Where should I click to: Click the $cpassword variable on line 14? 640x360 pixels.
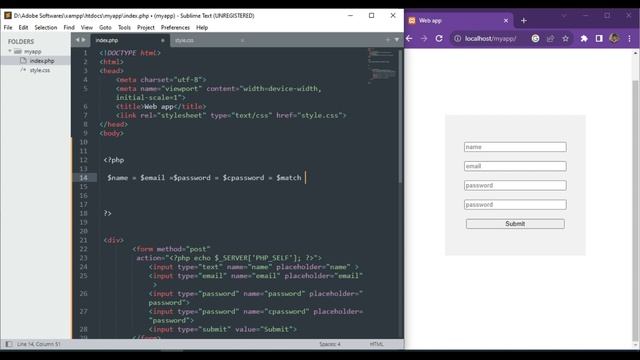tap(243, 178)
